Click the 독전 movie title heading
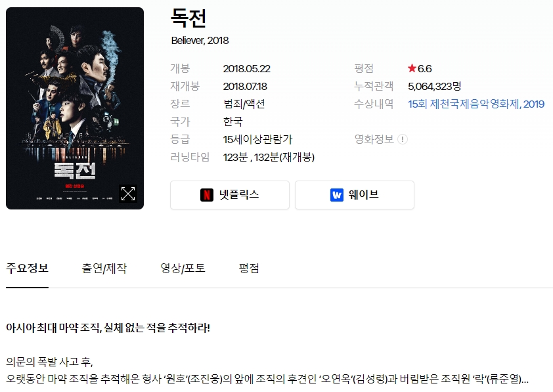Image resolution: width=553 pixels, height=392 pixels. [x=188, y=18]
